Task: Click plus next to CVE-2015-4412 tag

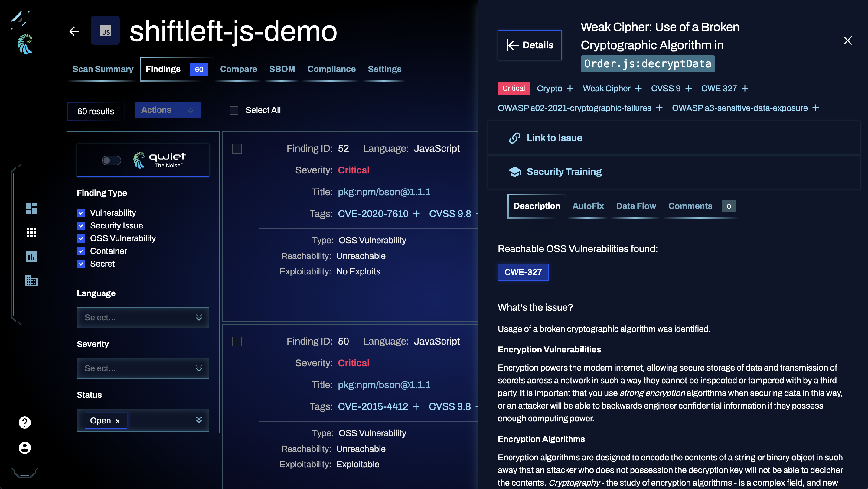Action: 416,406
